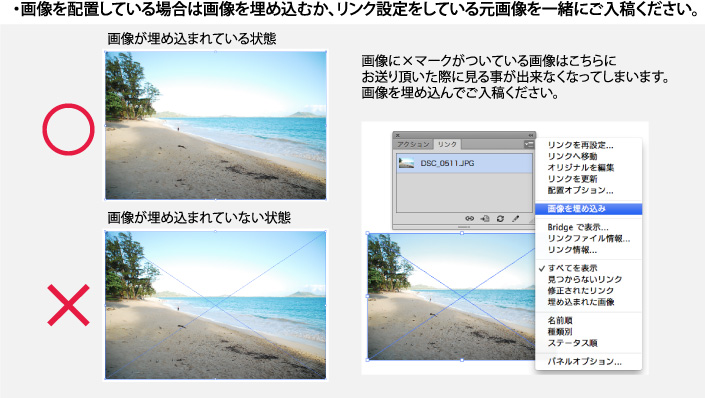Choose リンクへ移動 from the menu

pos(572,157)
